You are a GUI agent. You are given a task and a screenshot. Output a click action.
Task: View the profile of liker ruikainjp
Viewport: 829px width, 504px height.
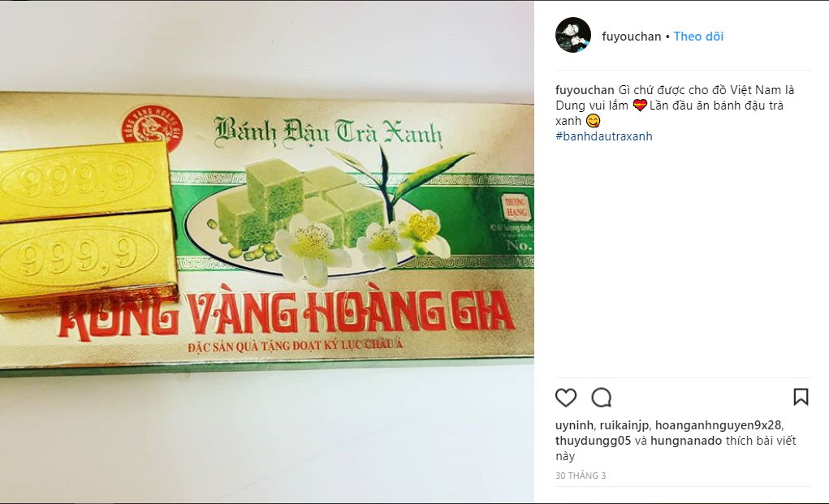(x=624, y=425)
